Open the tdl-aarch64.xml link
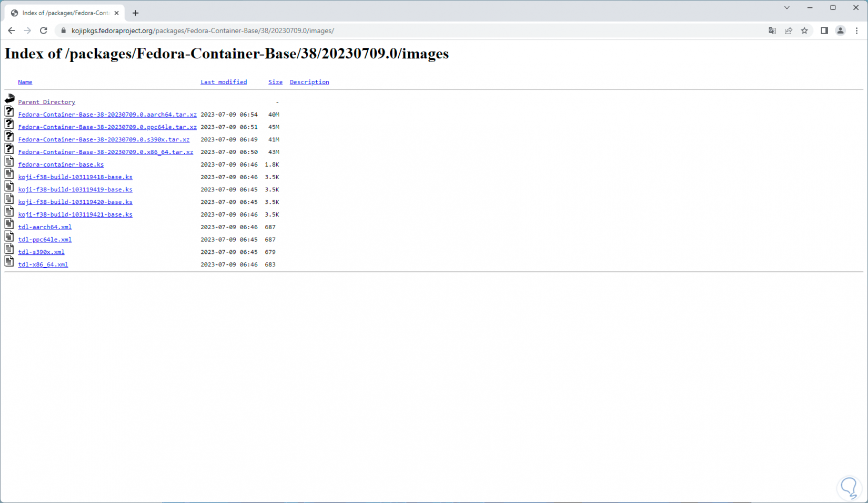Screen dimensions: 868x503 point(45,227)
